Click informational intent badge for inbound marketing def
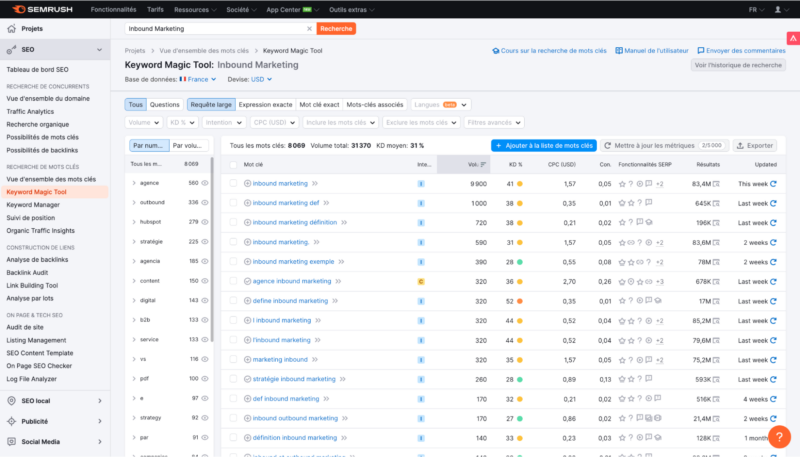 (x=421, y=203)
